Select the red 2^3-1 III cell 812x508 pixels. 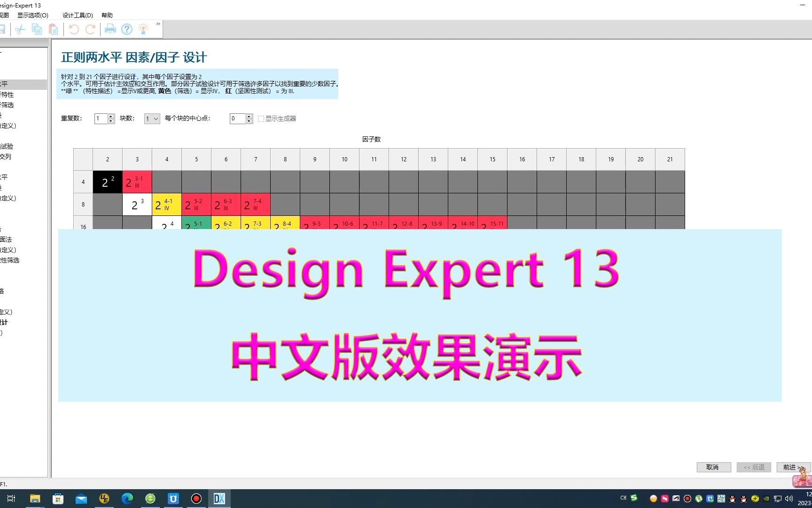click(x=137, y=182)
